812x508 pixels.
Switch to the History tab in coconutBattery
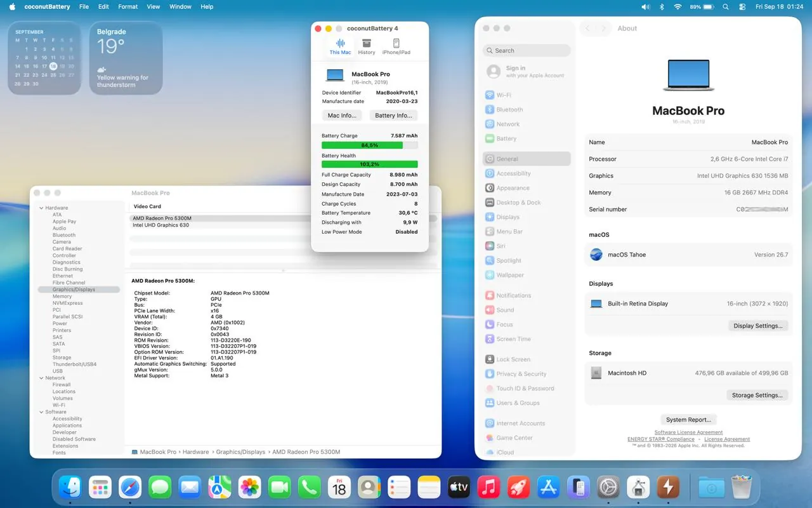tap(367, 46)
